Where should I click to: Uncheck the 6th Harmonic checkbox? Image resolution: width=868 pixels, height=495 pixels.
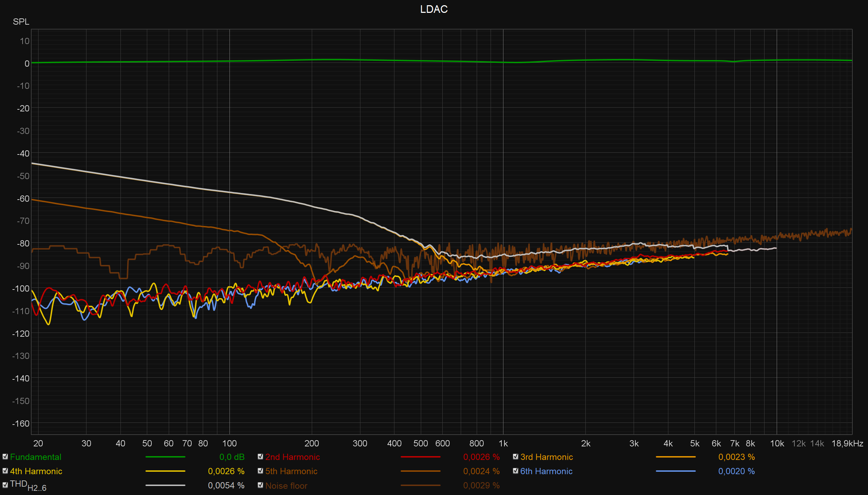pyautogui.click(x=516, y=471)
